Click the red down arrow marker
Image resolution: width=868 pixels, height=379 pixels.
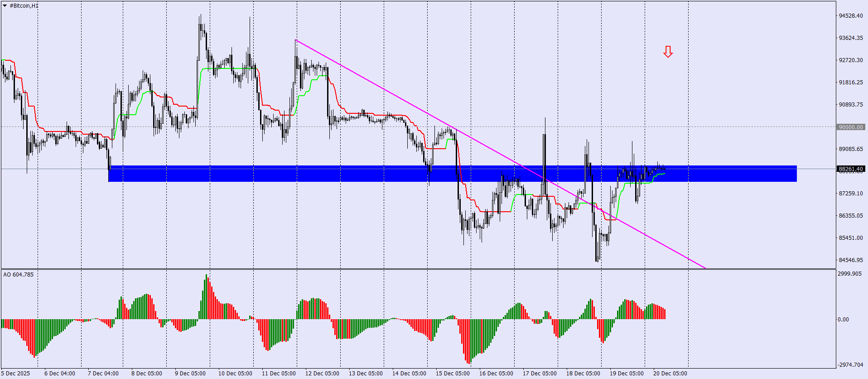(668, 52)
